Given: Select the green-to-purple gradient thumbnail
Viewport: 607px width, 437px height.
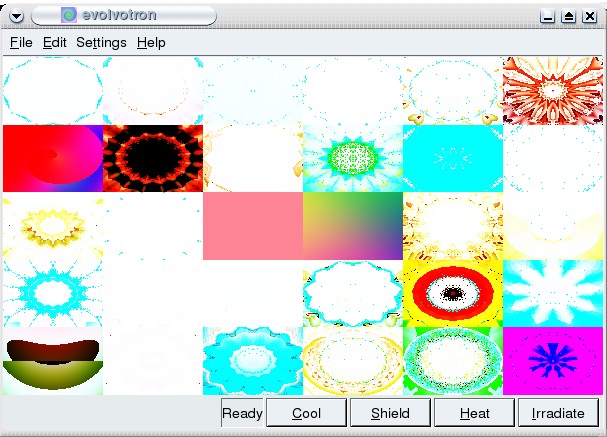Looking at the screenshot, I should coord(353,226).
